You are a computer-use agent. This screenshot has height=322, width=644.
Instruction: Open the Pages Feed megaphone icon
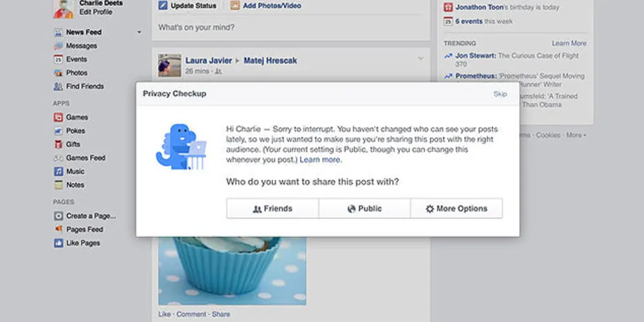click(59, 229)
